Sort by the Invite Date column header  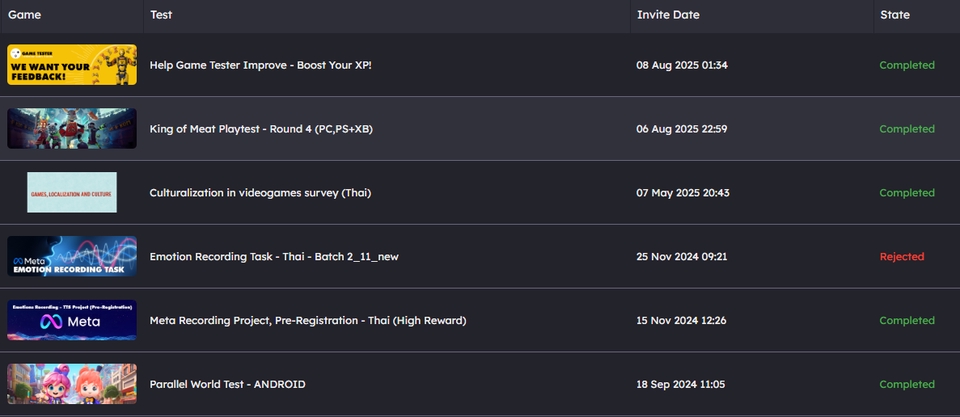pyautogui.click(x=668, y=15)
